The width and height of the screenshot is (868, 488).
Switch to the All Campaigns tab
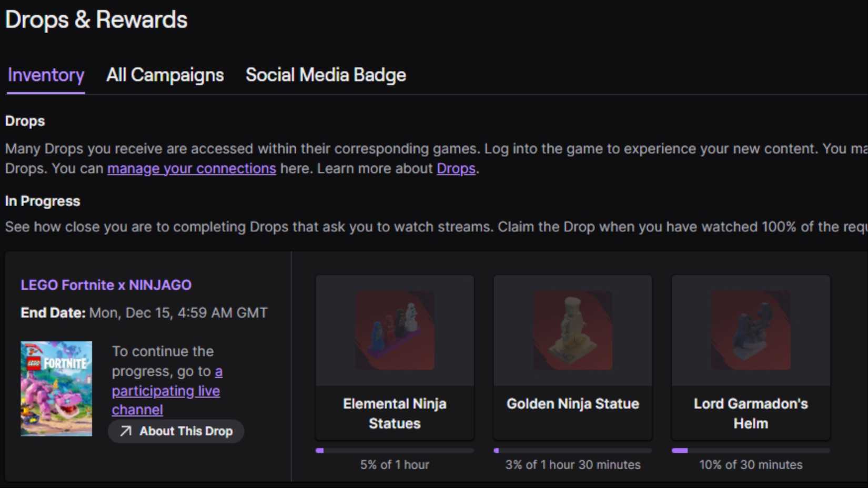tap(165, 75)
